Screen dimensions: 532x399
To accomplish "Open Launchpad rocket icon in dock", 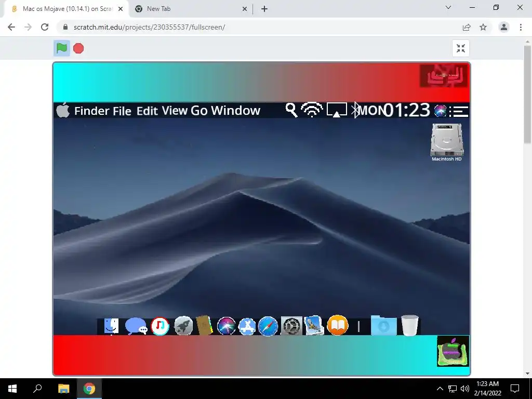I will click(183, 326).
